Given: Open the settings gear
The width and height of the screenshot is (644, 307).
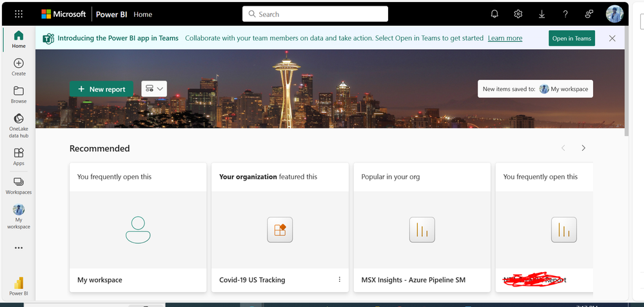Looking at the screenshot, I should [518, 14].
